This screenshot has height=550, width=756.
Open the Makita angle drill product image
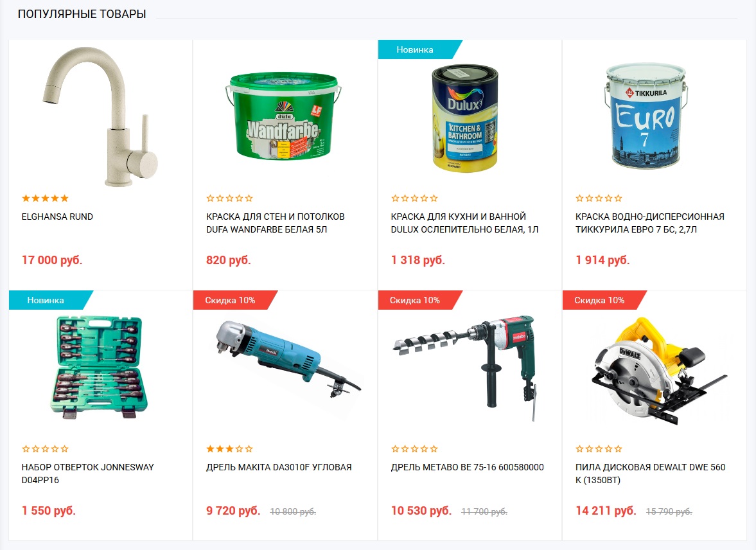288,359
